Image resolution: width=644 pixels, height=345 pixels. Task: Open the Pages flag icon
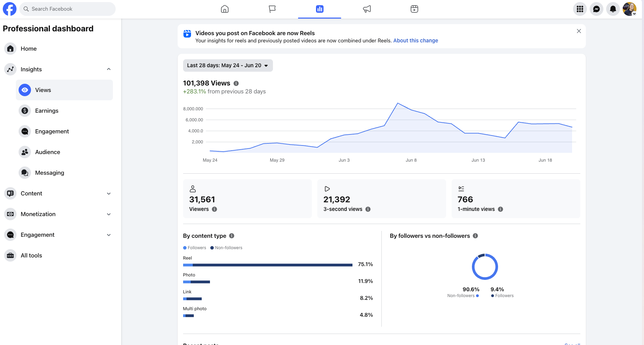[272, 9]
